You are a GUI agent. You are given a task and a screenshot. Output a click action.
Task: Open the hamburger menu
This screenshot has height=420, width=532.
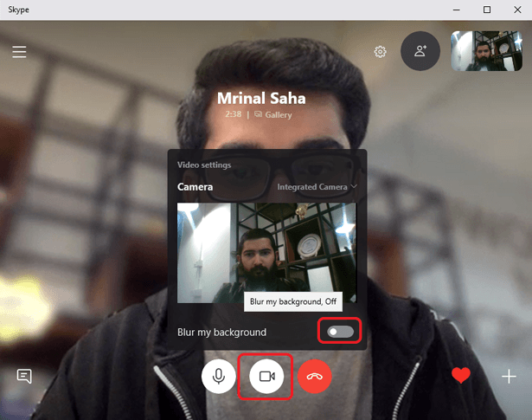click(19, 52)
